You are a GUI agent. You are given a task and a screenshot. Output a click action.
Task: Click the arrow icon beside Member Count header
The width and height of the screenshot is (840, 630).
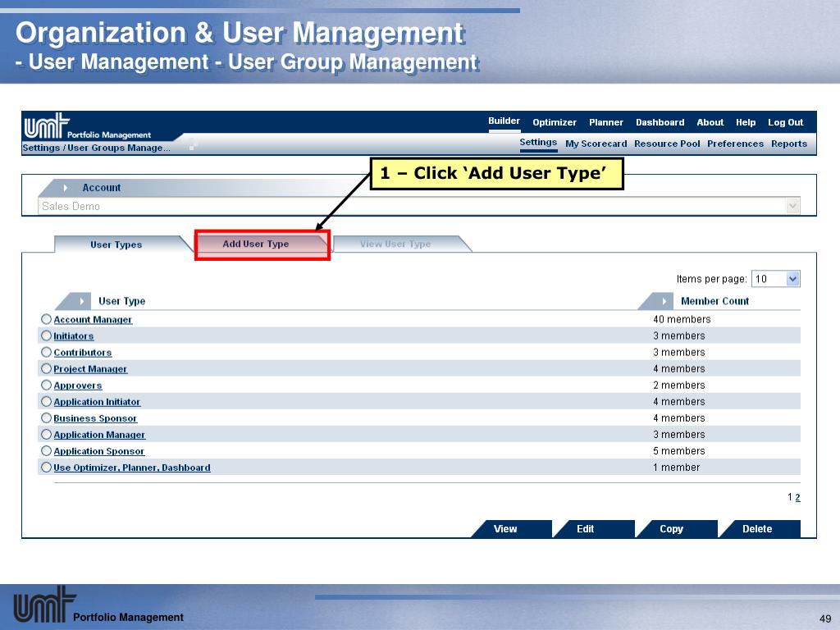pyautogui.click(x=664, y=301)
